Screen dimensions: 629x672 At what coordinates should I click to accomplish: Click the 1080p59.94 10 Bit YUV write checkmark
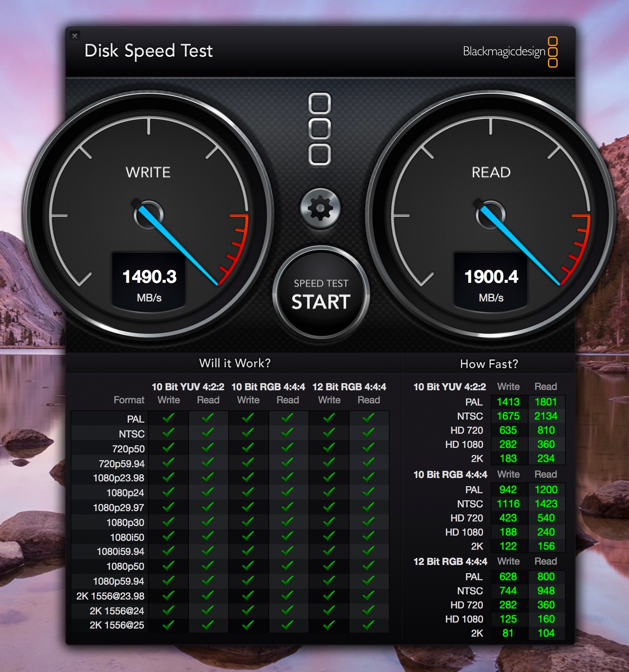168,581
